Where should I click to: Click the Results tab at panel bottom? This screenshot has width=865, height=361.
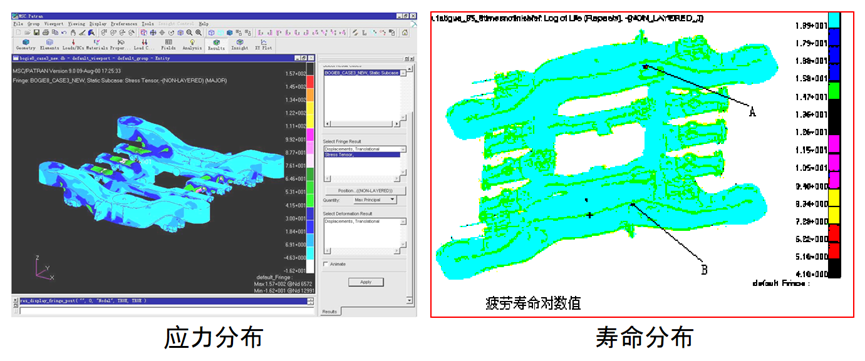click(329, 312)
